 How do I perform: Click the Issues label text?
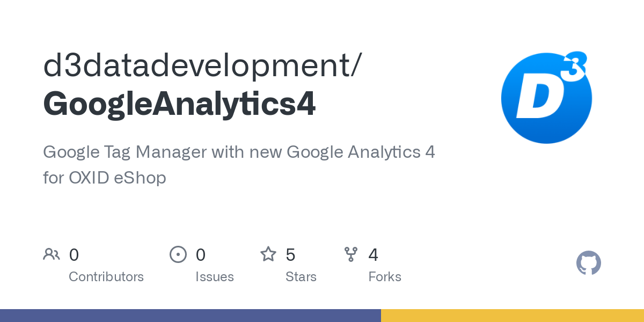(215, 277)
